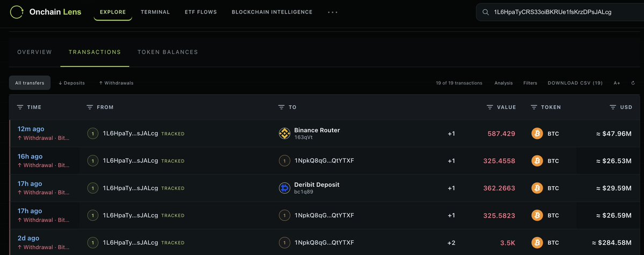Open BLOCKCHAIN INTELLIGENCE page
Viewport: 644px width, 255px height.
(272, 12)
